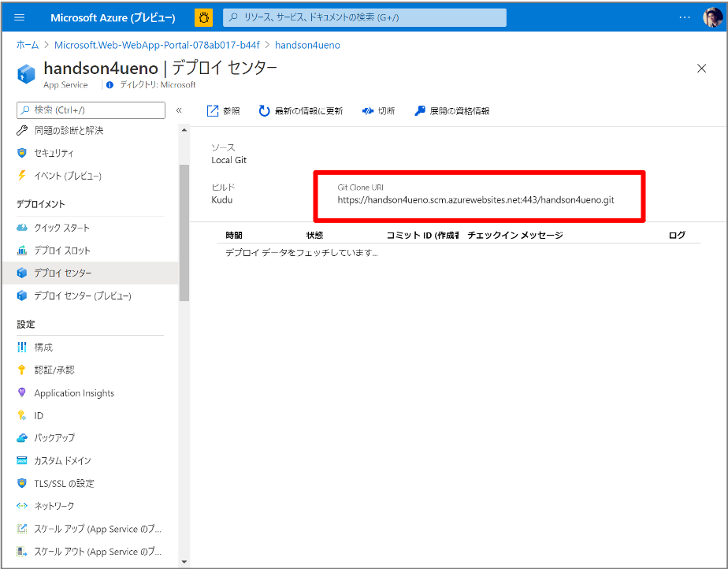The width and height of the screenshot is (728, 569).
Task: Open the top bar ellipsis menu
Action: click(685, 17)
